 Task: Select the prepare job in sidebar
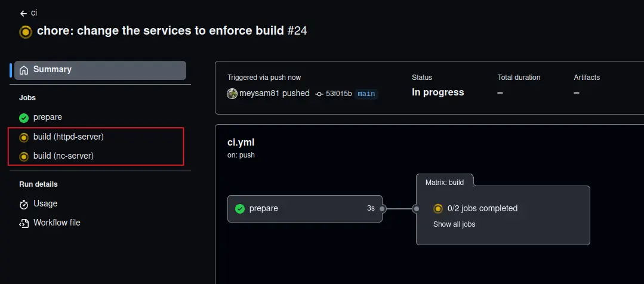pos(48,118)
